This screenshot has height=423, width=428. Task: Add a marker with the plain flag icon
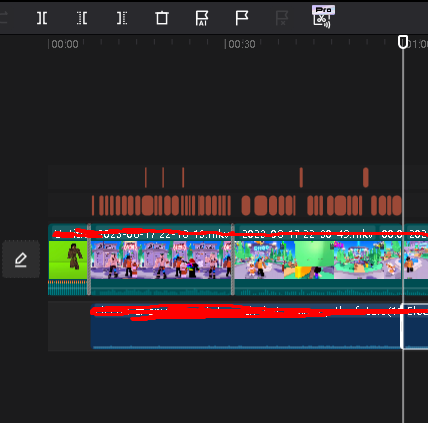[x=242, y=18]
